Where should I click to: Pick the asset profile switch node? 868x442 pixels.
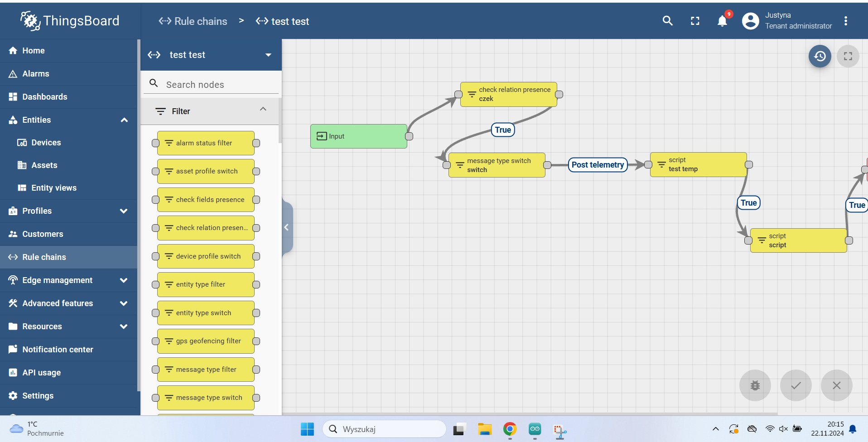click(x=206, y=171)
